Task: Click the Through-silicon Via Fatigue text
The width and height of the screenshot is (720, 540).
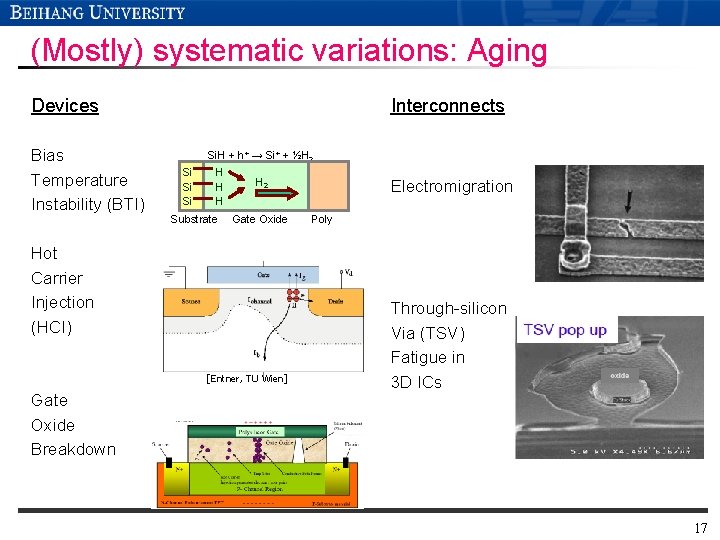Action: [449, 345]
